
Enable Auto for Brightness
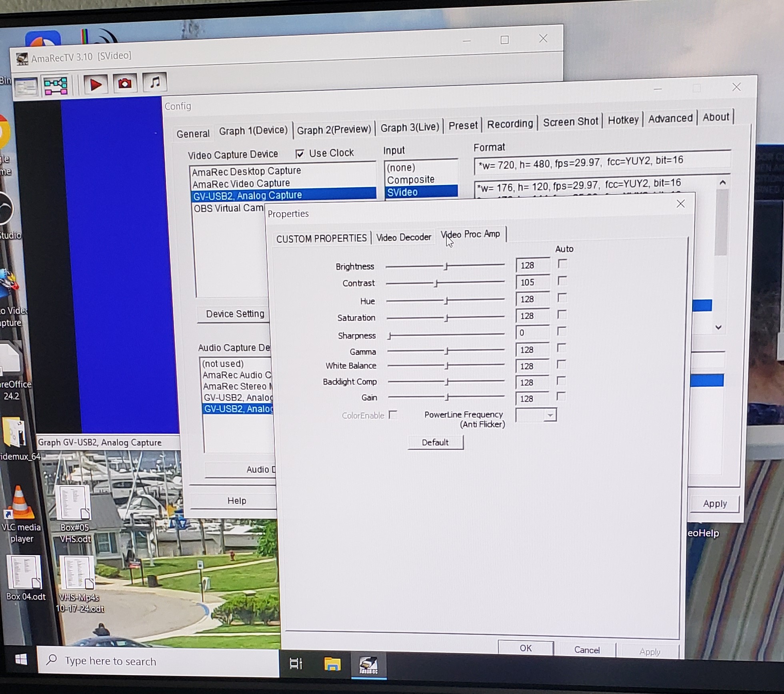point(562,264)
